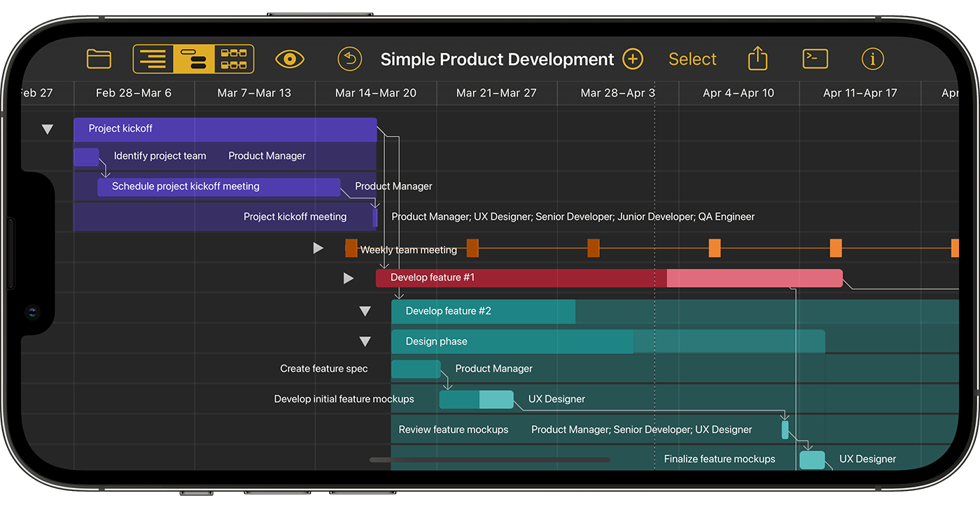Click the Schedule project kickoff meeting bar
The height and width of the screenshot is (507, 980).
pyautogui.click(x=218, y=187)
